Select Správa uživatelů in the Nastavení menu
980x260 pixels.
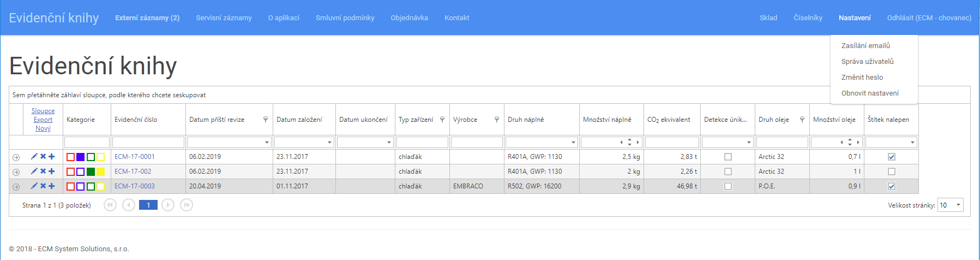coord(868,61)
